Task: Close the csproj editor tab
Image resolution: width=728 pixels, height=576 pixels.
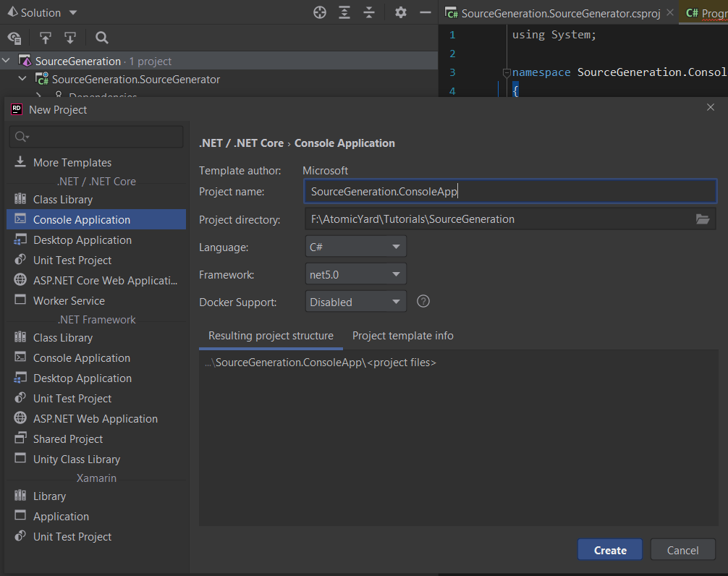Action: pyautogui.click(x=670, y=12)
